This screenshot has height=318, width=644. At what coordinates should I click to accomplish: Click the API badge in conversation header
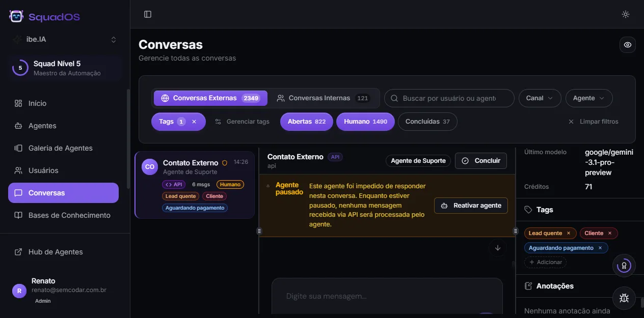click(335, 157)
